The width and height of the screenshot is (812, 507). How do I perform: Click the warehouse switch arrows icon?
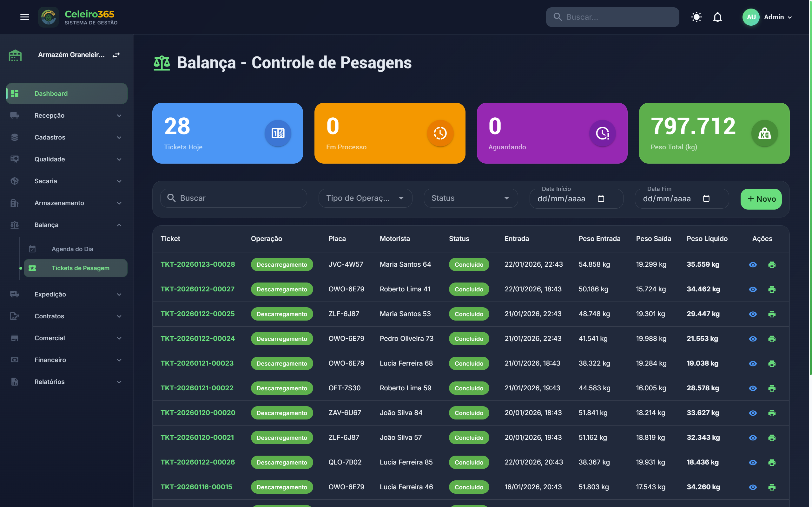pyautogui.click(x=116, y=55)
